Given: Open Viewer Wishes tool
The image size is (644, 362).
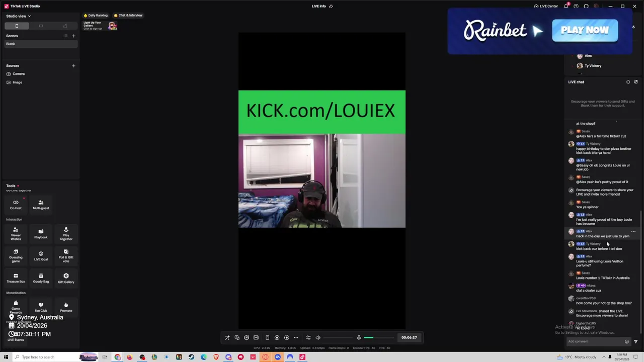Looking at the screenshot, I should pyautogui.click(x=16, y=234).
